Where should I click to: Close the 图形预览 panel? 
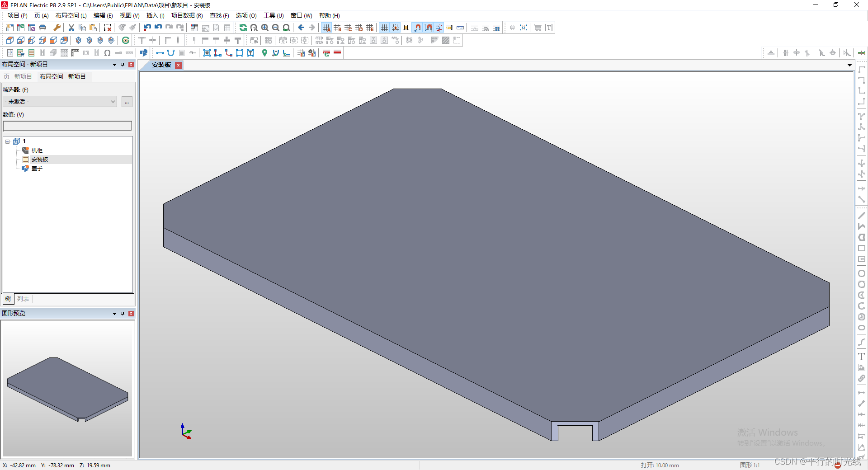(131, 314)
